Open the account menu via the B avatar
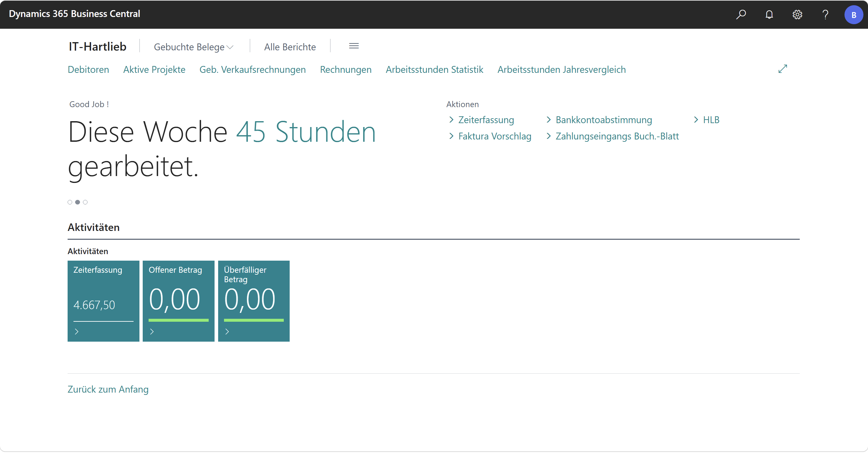868x454 pixels. [854, 14]
